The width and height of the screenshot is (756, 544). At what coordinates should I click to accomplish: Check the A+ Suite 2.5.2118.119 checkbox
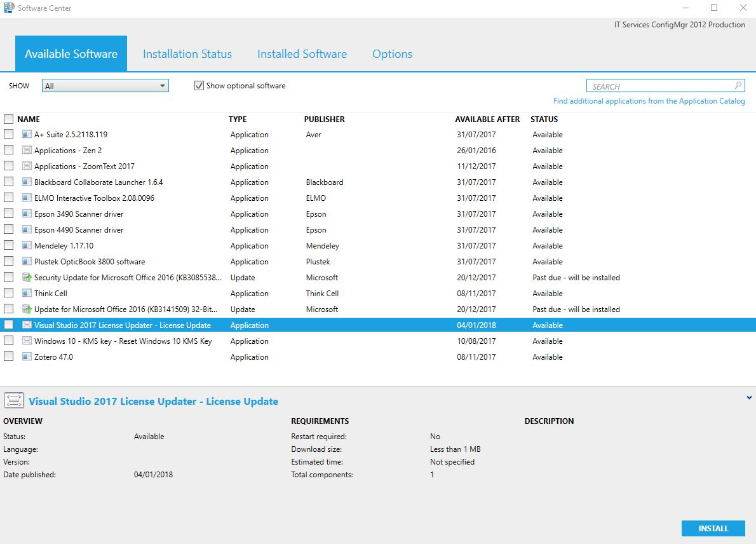click(x=9, y=133)
